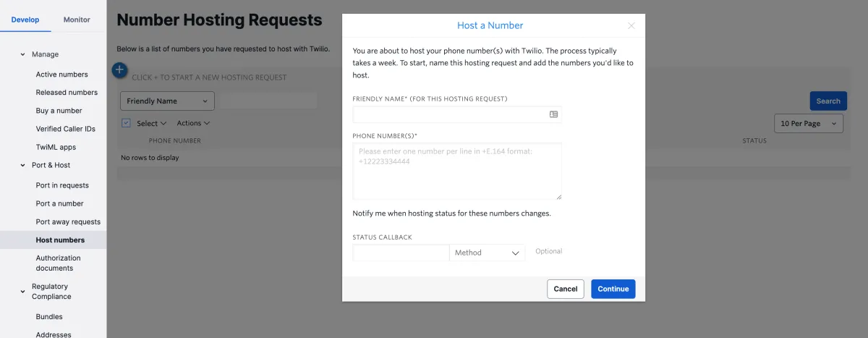Image resolution: width=868 pixels, height=338 pixels.
Task: Open the Friendly Name filter dropdown
Action: (166, 101)
